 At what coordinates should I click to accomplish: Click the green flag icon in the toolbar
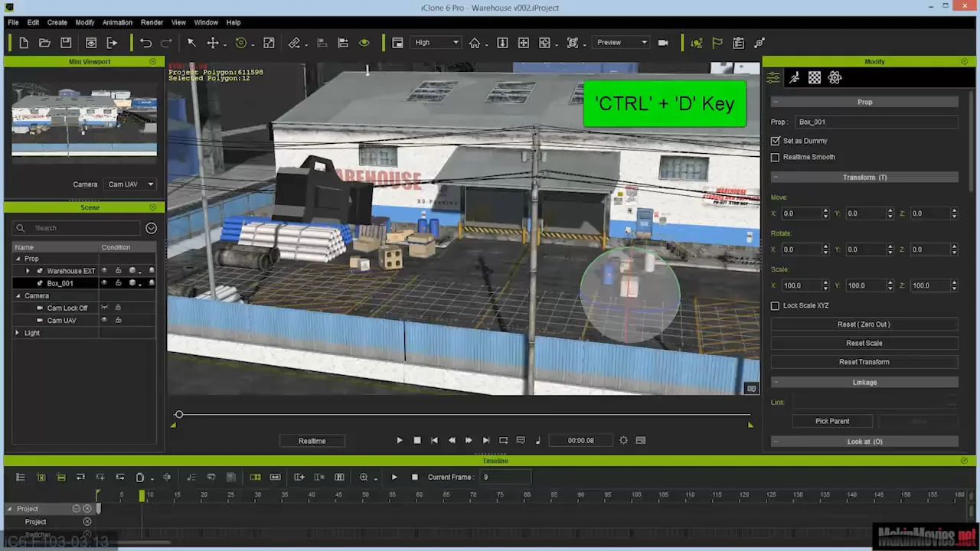click(x=717, y=43)
